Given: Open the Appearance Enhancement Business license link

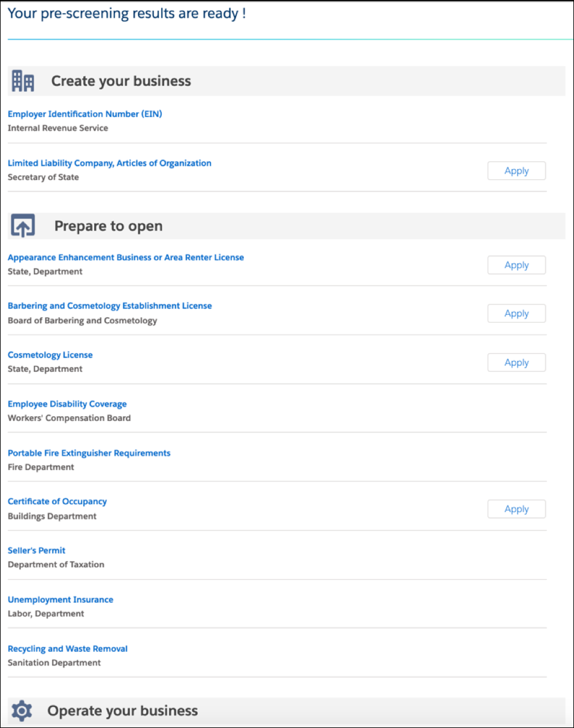Looking at the screenshot, I should (x=125, y=257).
